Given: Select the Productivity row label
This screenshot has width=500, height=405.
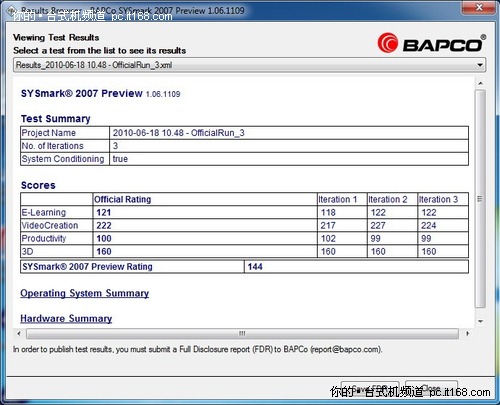Looking at the screenshot, I should 44,238.
